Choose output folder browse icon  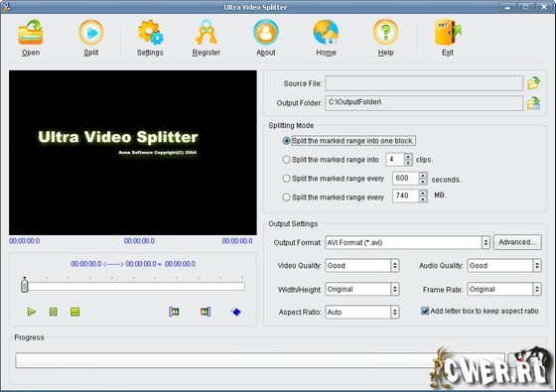pyautogui.click(x=534, y=103)
